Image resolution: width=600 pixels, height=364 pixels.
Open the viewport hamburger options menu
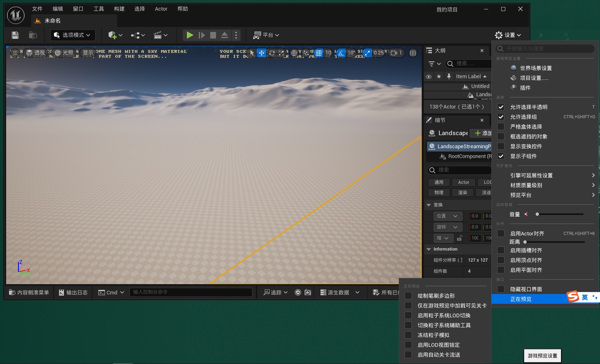pos(15,53)
